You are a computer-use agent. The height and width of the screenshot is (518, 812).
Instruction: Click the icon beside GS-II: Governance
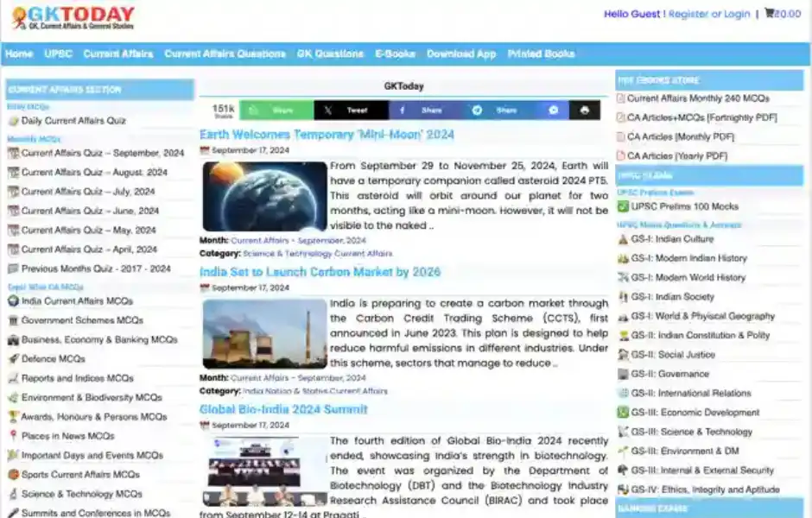623,374
